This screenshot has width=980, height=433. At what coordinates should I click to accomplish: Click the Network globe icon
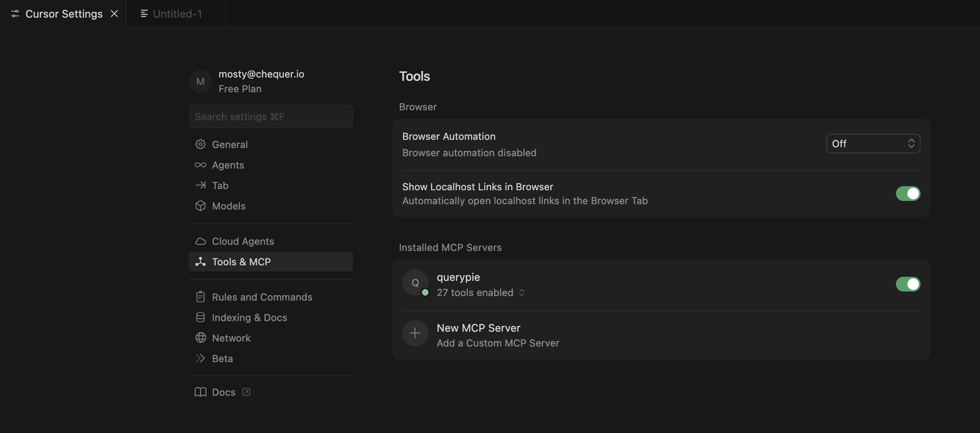click(x=200, y=338)
